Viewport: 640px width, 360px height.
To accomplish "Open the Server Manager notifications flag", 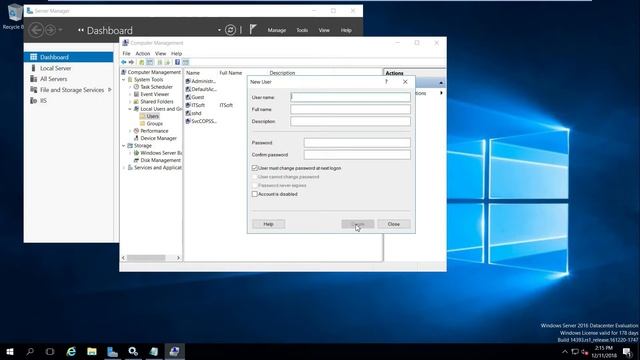I will click(253, 29).
